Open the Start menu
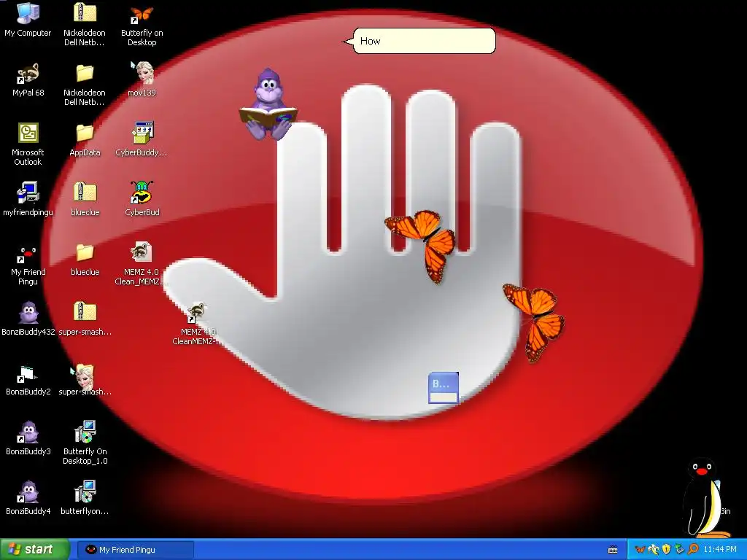This screenshot has height=560, width=747. [x=34, y=550]
